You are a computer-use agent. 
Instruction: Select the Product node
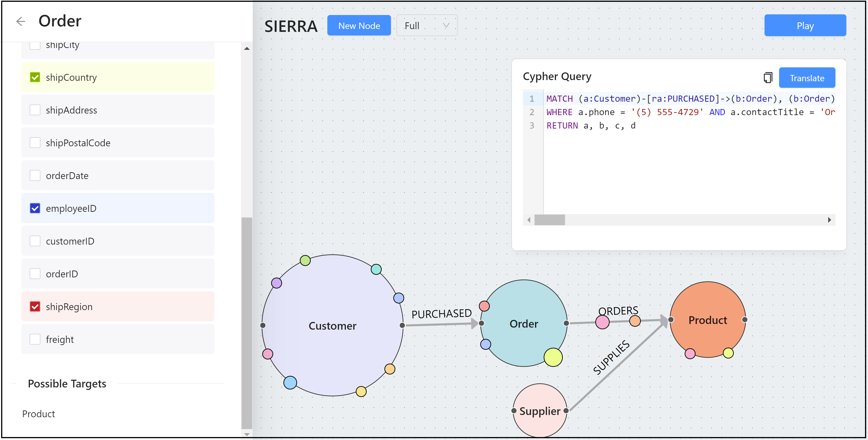click(x=708, y=320)
